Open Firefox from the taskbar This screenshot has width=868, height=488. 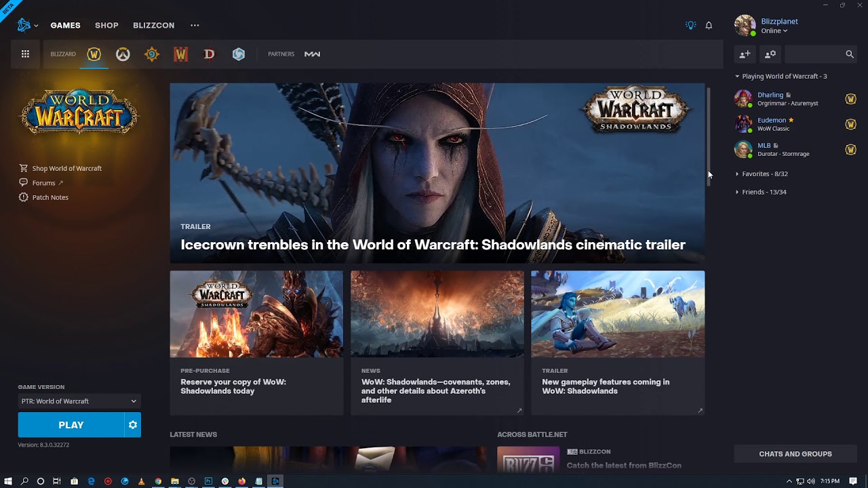tap(242, 481)
